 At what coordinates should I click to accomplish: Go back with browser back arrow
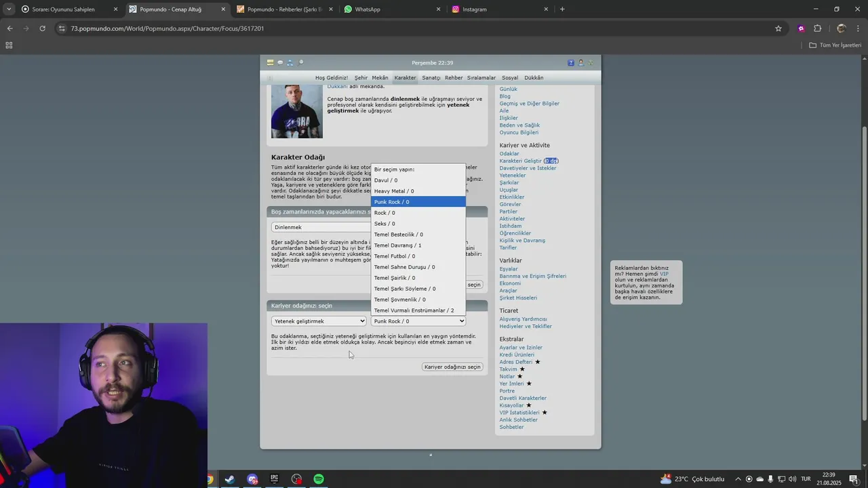(9, 28)
